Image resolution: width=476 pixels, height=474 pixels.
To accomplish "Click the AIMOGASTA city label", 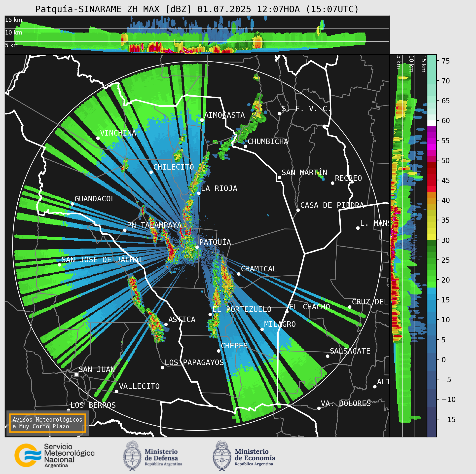I will click(224, 115).
